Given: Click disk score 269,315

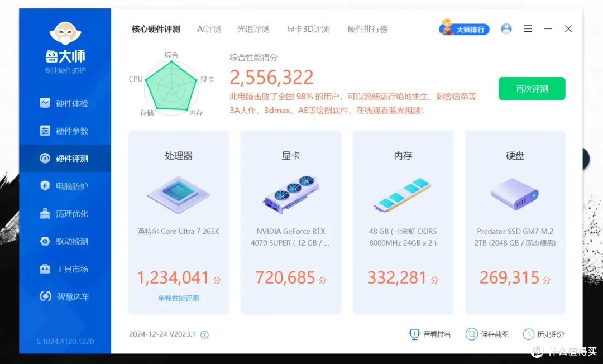Looking at the screenshot, I should (x=510, y=277).
